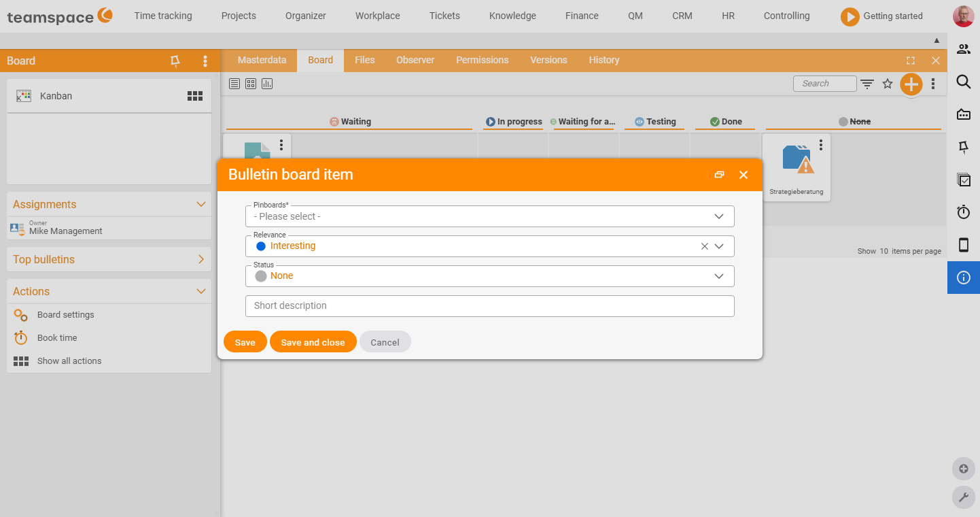Click owner Mike Management
Screen dimensions: 980x517
66,231
